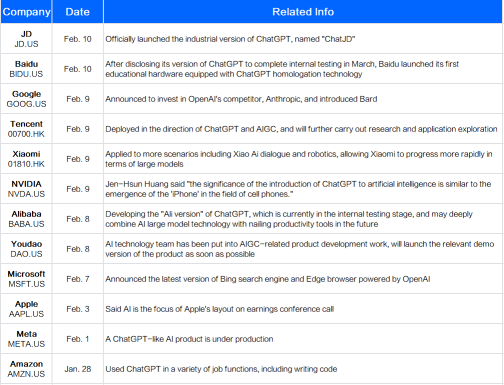Select the Baidu BIDU.US company cell

pyautogui.click(x=26, y=69)
